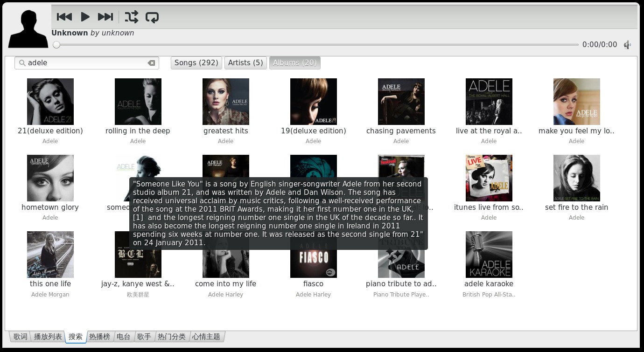
Task: Click the album title adele karaoke
Action: coord(489,284)
